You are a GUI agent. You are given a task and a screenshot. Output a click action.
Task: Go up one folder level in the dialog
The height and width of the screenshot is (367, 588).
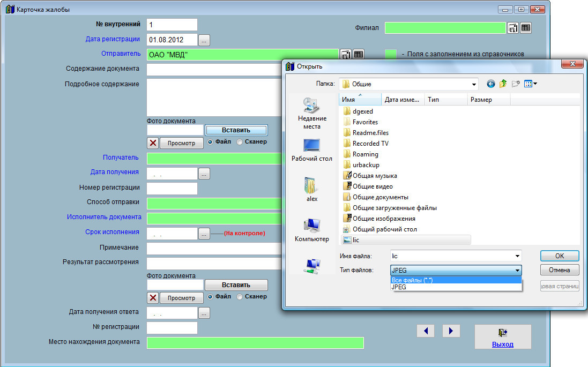[503, 84]
